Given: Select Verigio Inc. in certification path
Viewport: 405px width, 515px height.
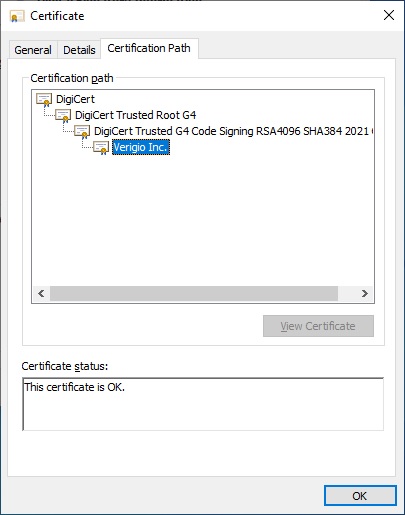Looking at the screenshot, I should coord(140,147).
